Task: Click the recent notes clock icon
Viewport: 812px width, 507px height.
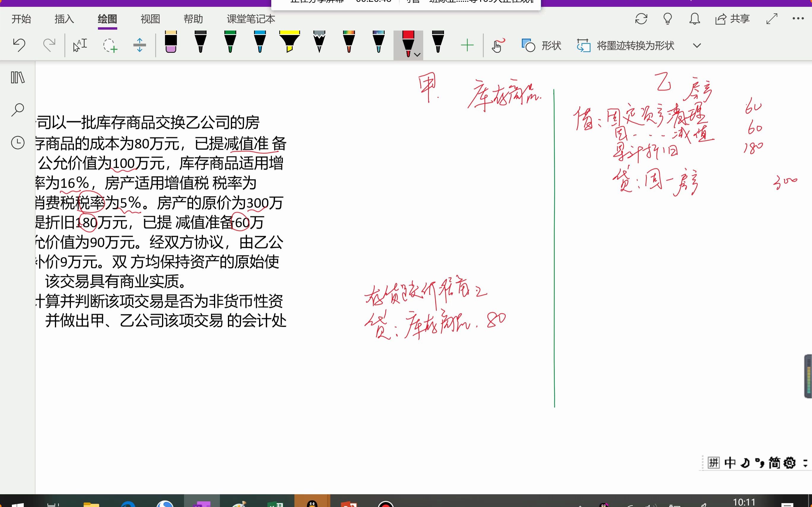Action: [17, 143]
